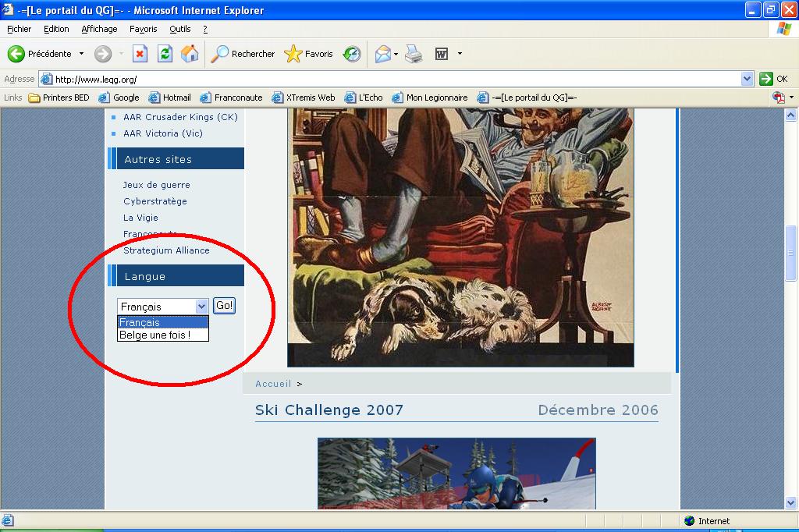Open the Printers BED links folder
Viewport: 799px width, 532px height.
coord(59,98)
